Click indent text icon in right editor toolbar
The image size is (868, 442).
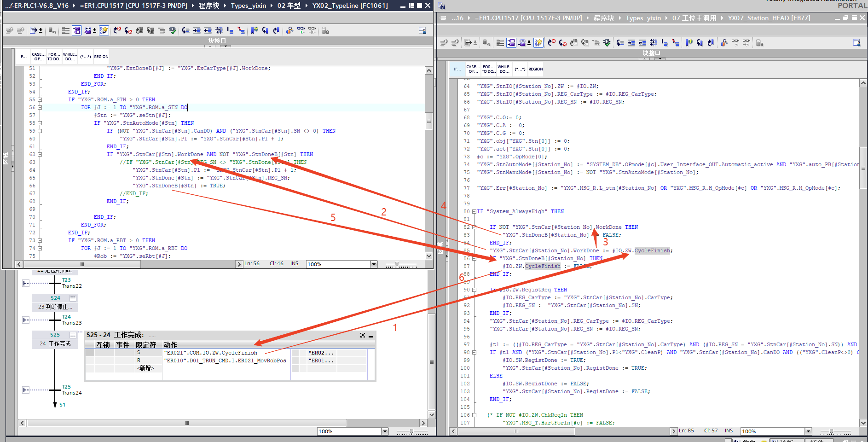(631, 43)
